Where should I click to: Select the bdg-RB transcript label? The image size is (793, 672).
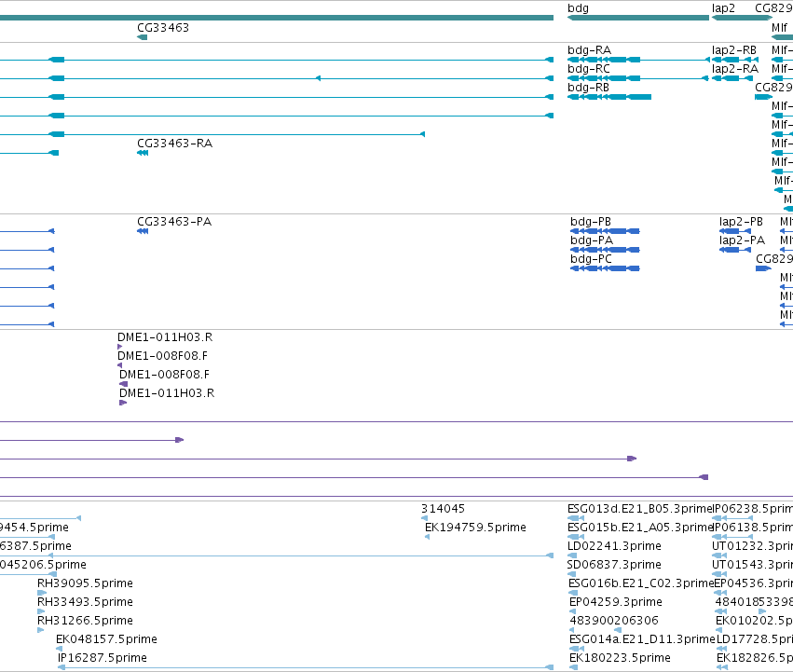point(588,88)
